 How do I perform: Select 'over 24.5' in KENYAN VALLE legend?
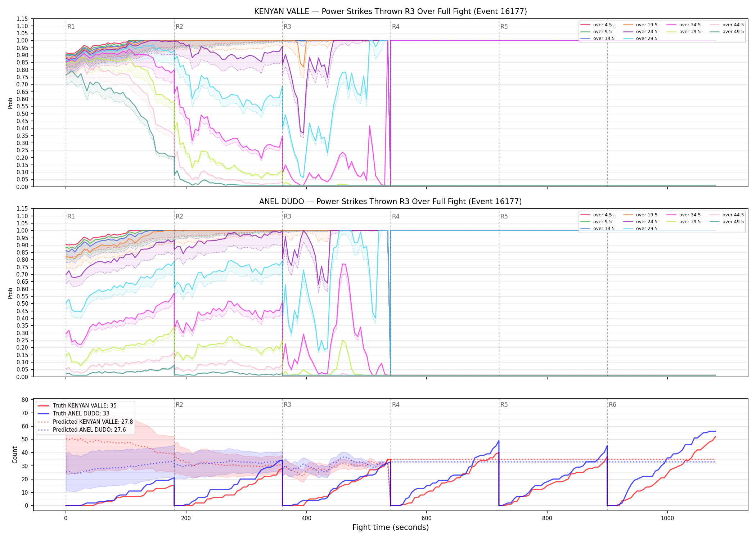640,32
